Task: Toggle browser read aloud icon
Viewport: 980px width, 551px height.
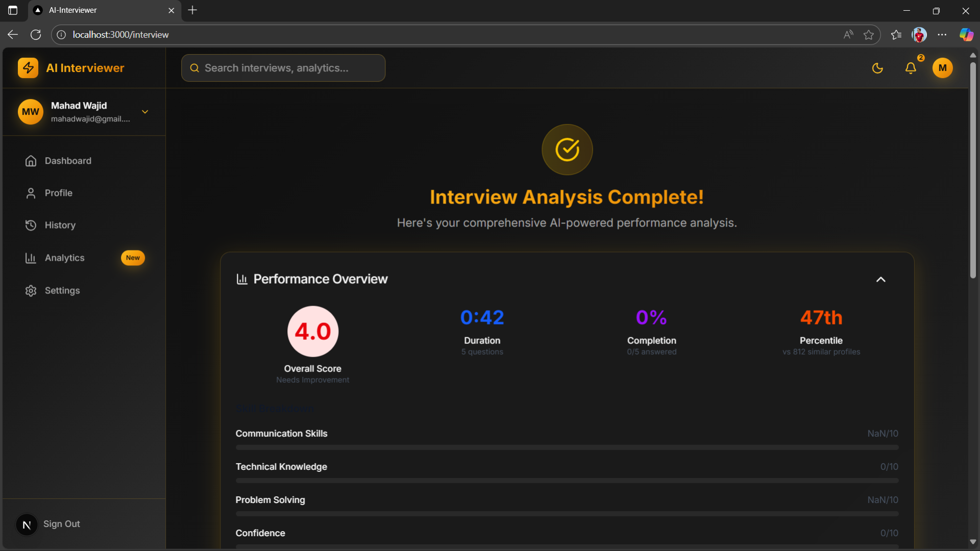Action: coord(848,35)
